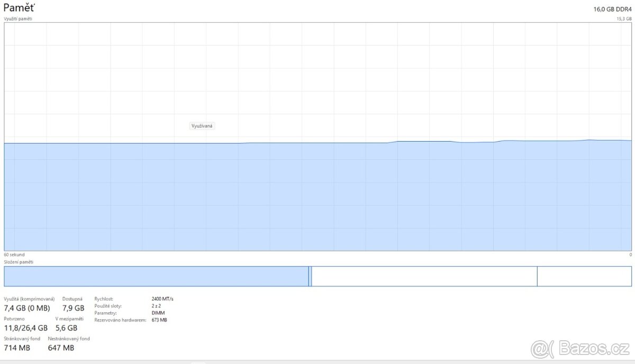Viewport: 635px width, 364px height.
Task: Click the V mezipaměti label
Action: [70, 319]
